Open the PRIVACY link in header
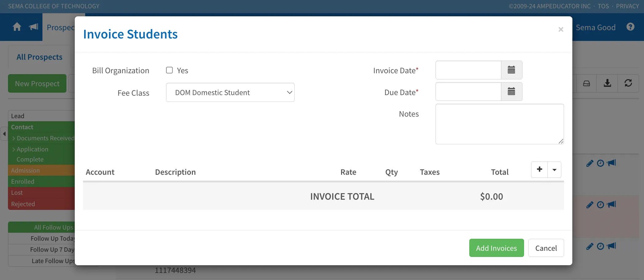The image size is (644, 280). tap(627, 6)
